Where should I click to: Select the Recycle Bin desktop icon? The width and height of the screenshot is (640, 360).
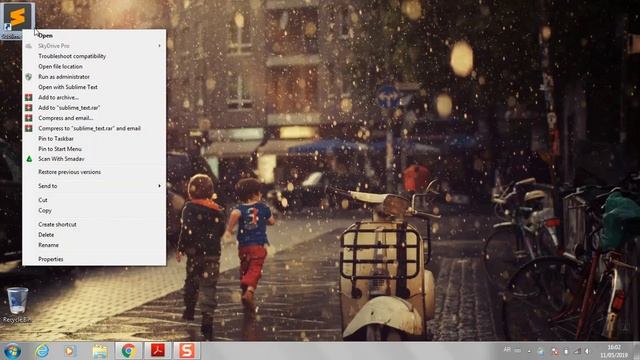pyautogui.click(x=17, y=304)
